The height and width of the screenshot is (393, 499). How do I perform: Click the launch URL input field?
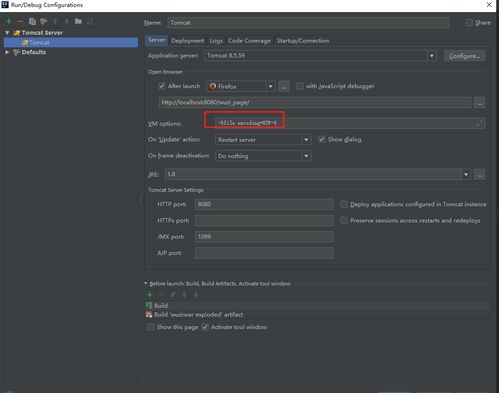point(315,103)
